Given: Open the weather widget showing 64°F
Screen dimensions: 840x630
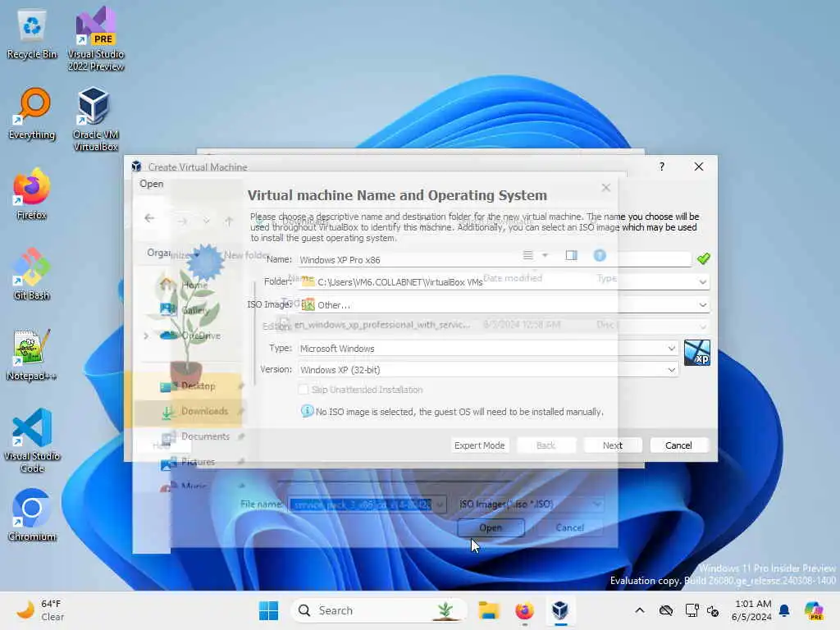Looking at the screenshot, I should (x=40, y=610).
